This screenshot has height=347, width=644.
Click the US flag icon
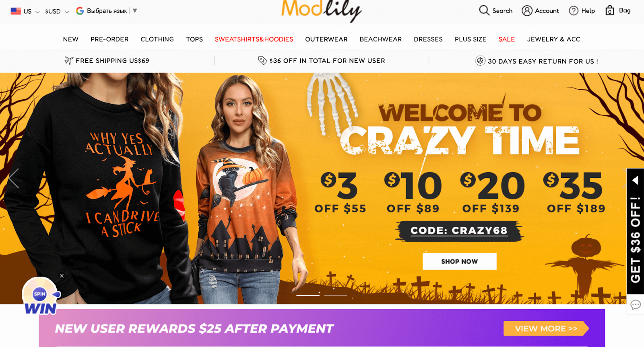tap(16, 11)
